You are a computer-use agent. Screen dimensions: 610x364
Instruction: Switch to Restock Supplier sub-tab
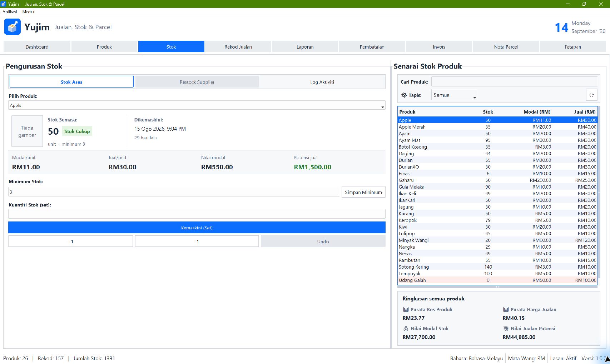click(197, 82)
